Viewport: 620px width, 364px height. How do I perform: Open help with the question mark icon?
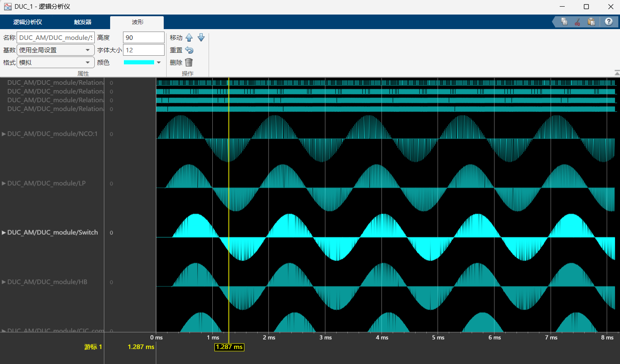pyautogui.click(x=608, y=22)
